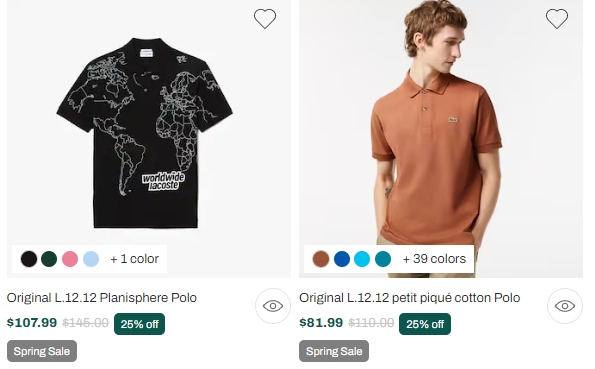Pick the bright cyan color swatch
Screen dimensions: 595x369
pyautogui.click(x=362, y=259)
